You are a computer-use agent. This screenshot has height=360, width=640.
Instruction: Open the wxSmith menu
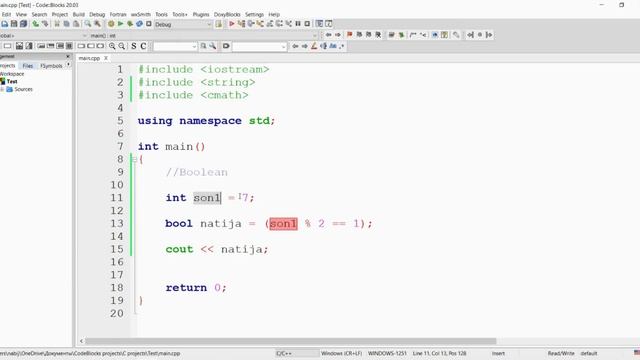tap(141, 14)
